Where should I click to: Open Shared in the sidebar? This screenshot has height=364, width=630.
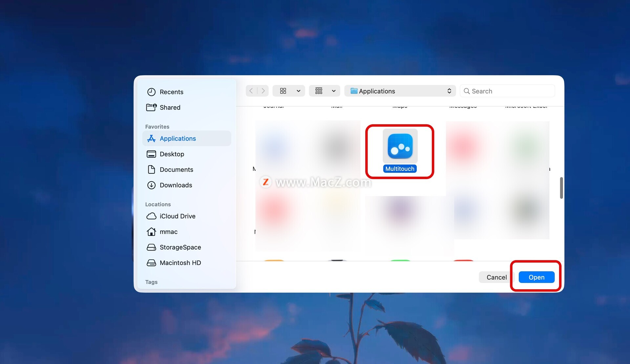[x=187, y=107]
